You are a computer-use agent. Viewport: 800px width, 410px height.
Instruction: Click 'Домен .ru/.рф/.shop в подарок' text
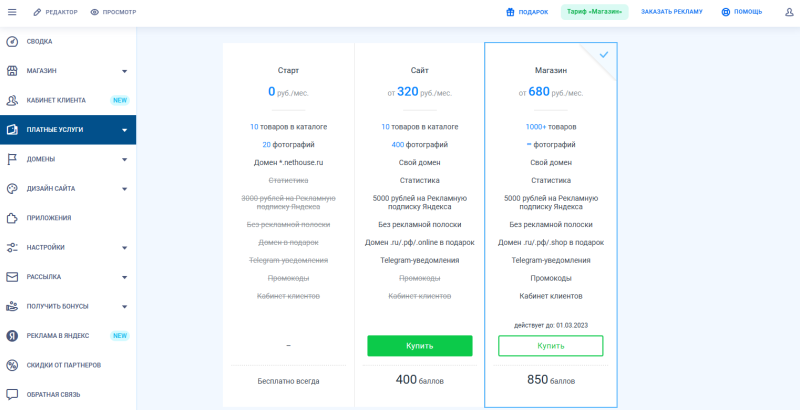[x=551, y=243]
